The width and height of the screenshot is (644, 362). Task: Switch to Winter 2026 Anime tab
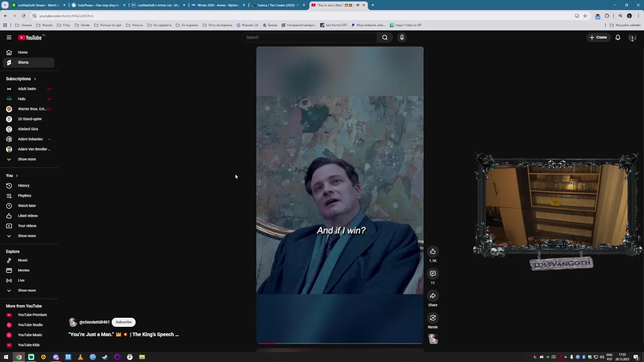click(x=218, y=5)
